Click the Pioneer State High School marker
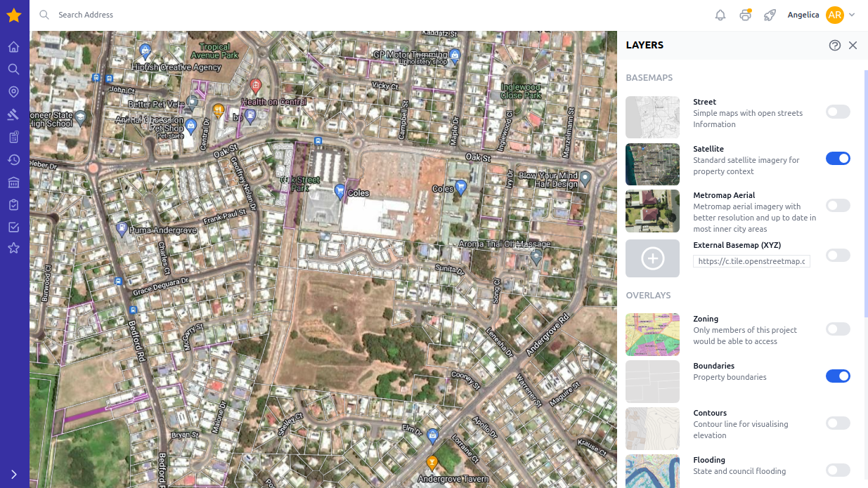This screenshot has height=488, width=868. pyautogui.click(x=81, y=118)
